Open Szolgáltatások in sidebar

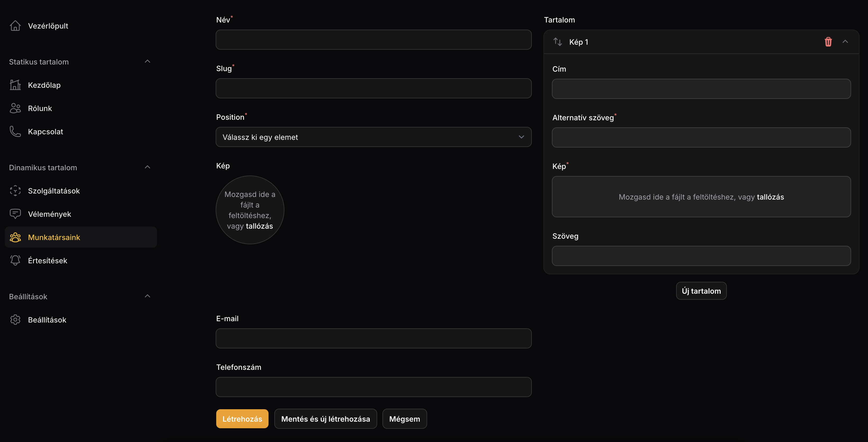[81, 191]
